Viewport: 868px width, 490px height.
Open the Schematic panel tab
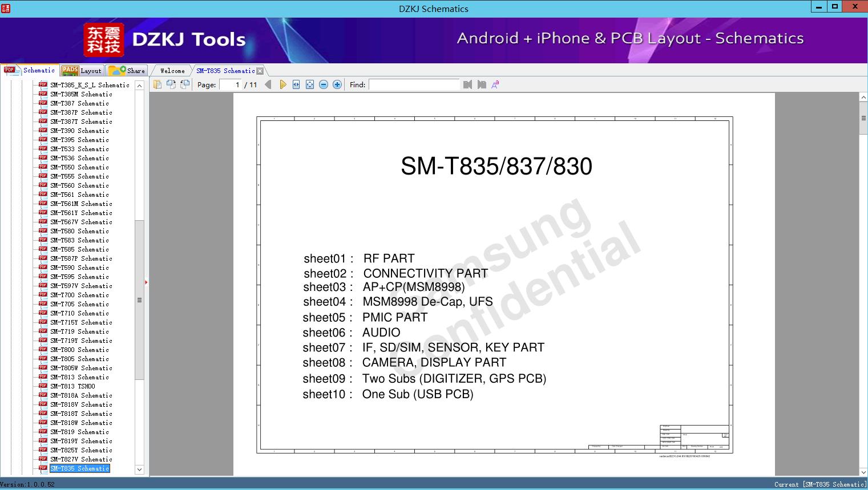point(30,70)
